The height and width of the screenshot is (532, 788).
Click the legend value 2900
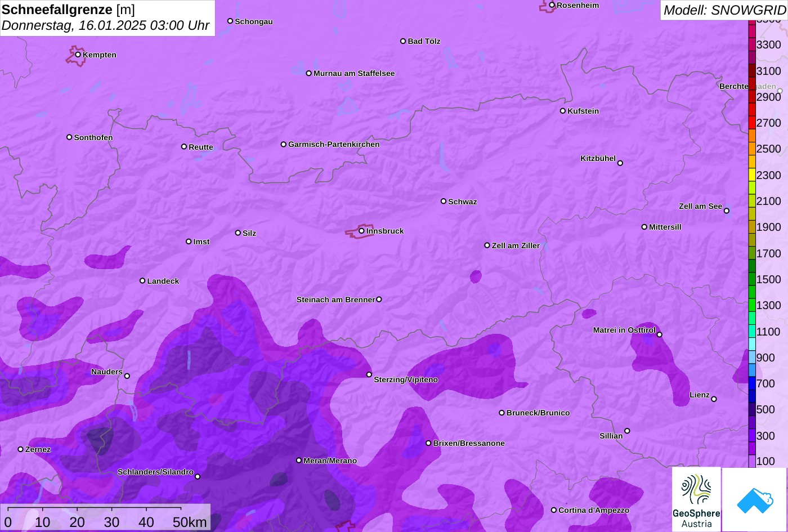769,97
